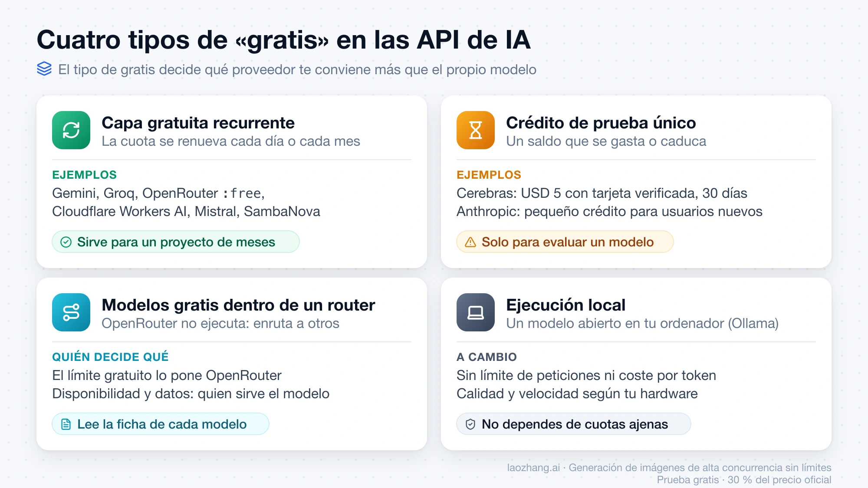The image size is (868, 488).
Task: Click the orange hourglass icon
Action: 476,130
